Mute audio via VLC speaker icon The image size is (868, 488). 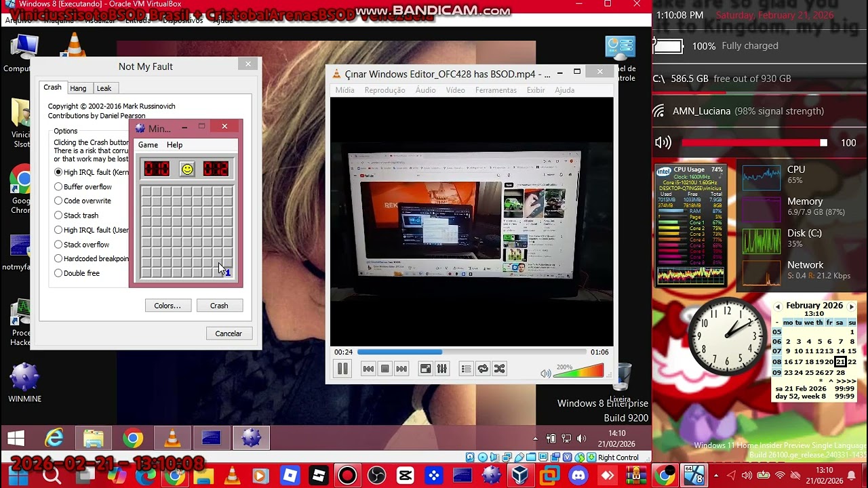(545, 373)
